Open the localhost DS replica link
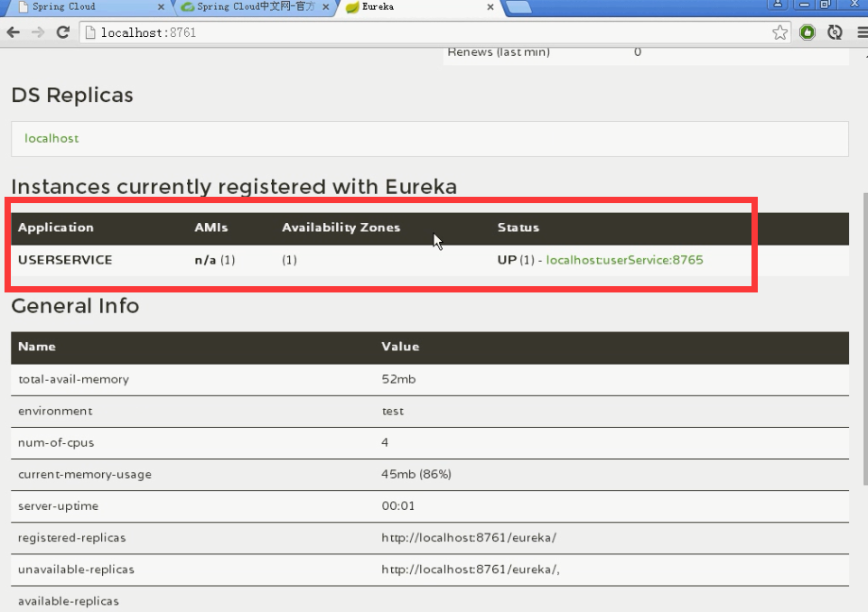This screenshot has height=612, width=868. coord(51,138)
